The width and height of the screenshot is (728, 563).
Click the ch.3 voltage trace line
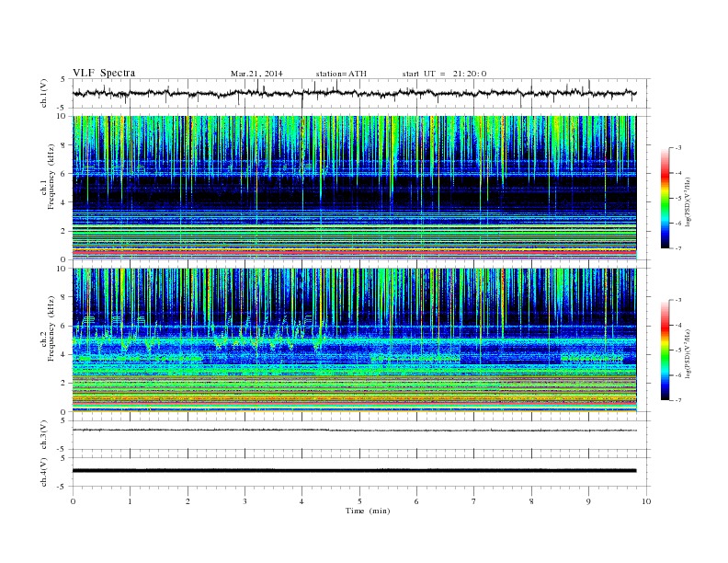coord(354,431)
